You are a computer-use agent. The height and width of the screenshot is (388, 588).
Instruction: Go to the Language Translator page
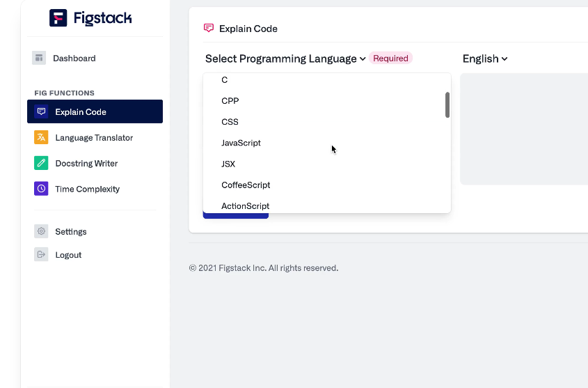(94, 138)
